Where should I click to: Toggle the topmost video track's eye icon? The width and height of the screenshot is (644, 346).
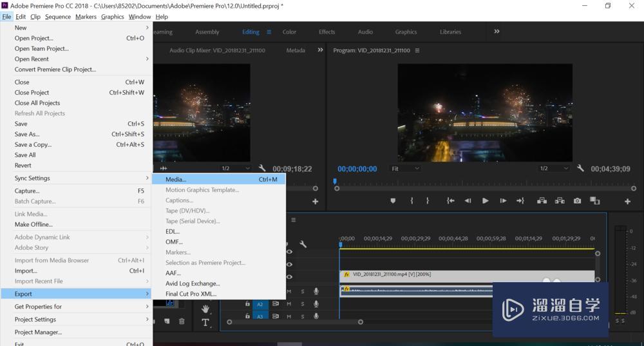point(289,252)
